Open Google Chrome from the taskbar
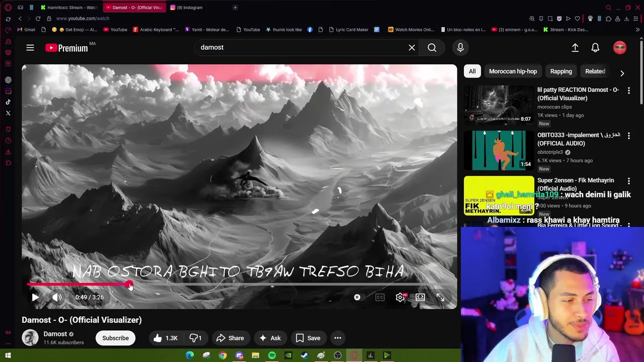This screenshot has width=644, height=362. tap(222, 355)
